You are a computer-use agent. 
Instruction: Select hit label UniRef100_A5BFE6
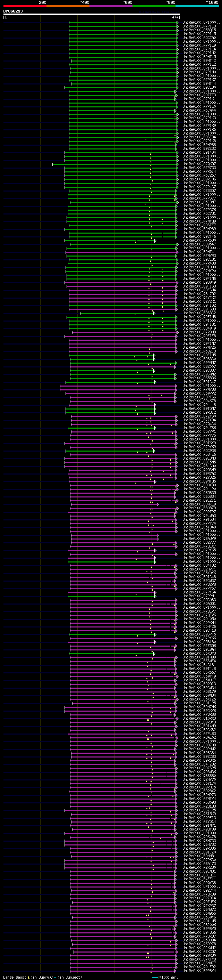[199, 455]
